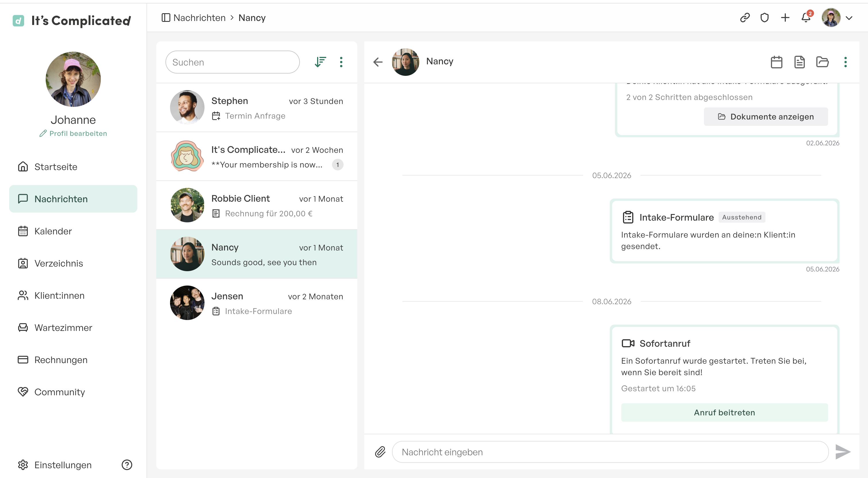Click Nancy in the breadcrumb
This screenshot has height=478, width=868.
click(252, 18)
